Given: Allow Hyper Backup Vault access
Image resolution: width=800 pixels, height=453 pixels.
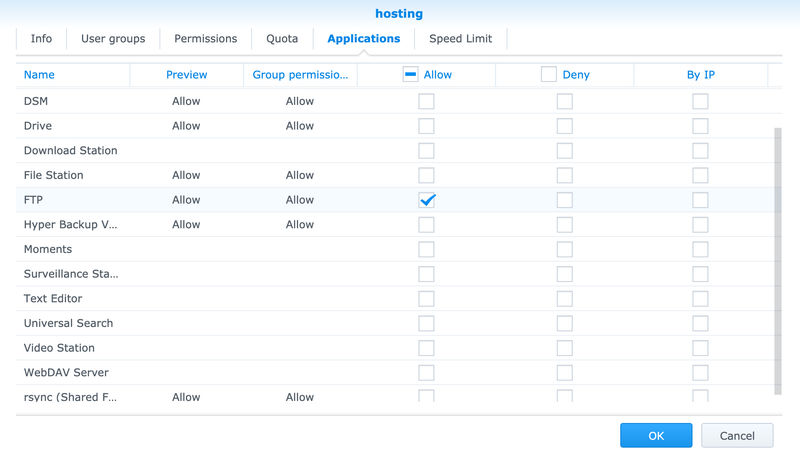Looking at the screenshot, I should (x=427, y=225).
